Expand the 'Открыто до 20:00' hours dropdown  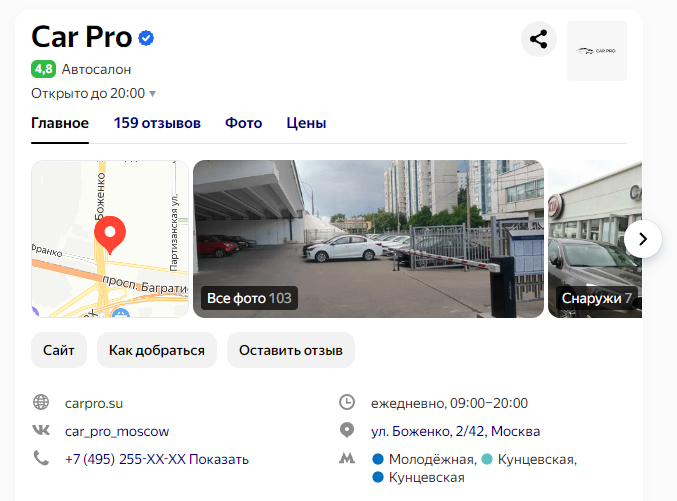coord(93,93)
